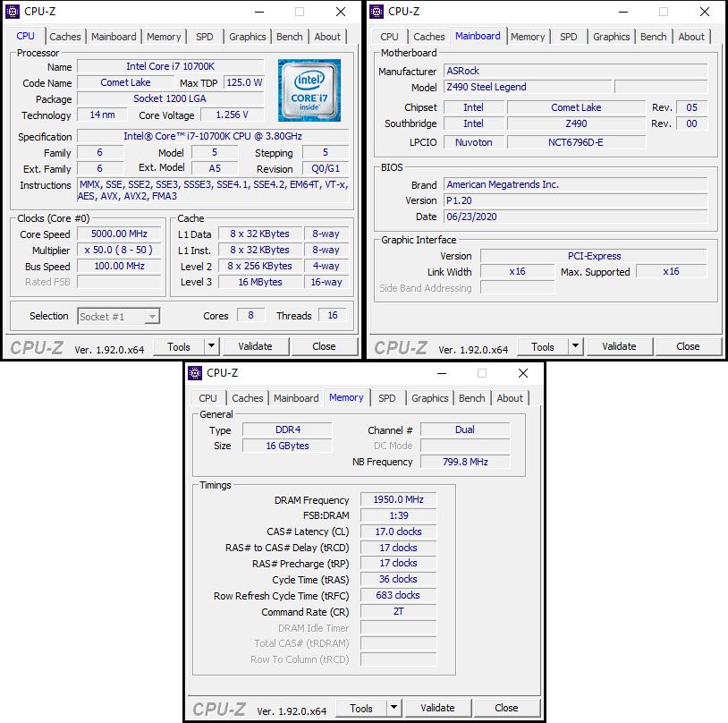Click the Graphic Interface version PCI-Express
The image size is (728, 723).
tap(594, 256)
